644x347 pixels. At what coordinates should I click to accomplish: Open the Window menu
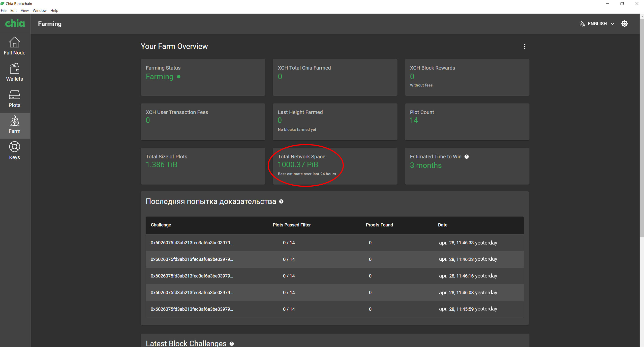pyautogui.click(x=40, y=10)
